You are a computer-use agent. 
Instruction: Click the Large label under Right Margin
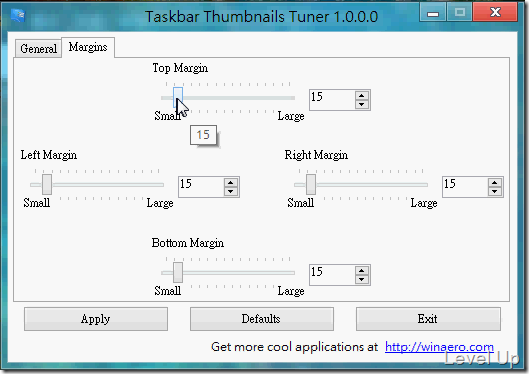tap(424, 203)
